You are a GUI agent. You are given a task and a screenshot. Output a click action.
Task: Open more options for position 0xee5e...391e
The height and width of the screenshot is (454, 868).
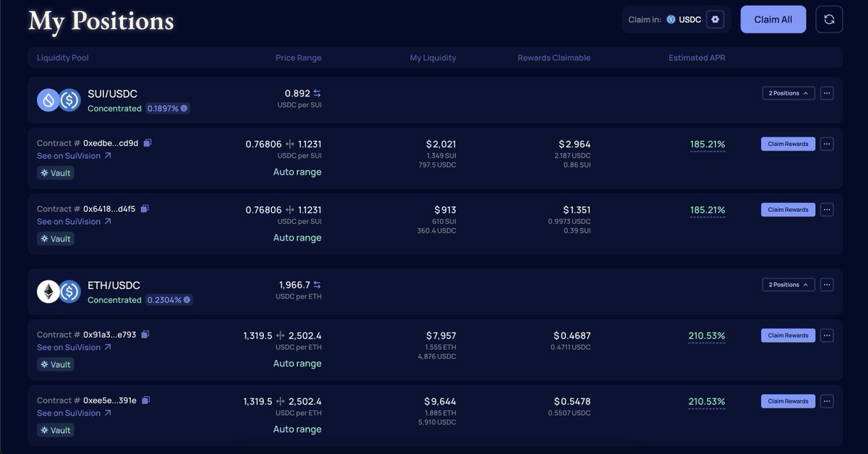pos(827,401)
